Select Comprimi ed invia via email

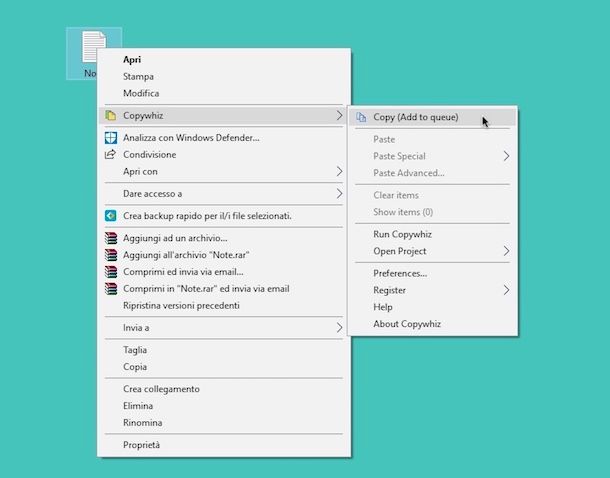click(224, 271)
